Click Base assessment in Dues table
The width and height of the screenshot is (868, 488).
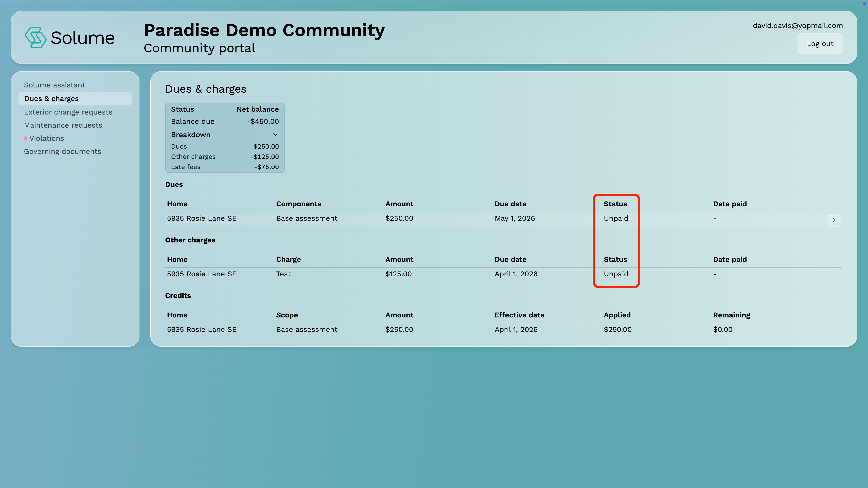(x=307, y=218)
